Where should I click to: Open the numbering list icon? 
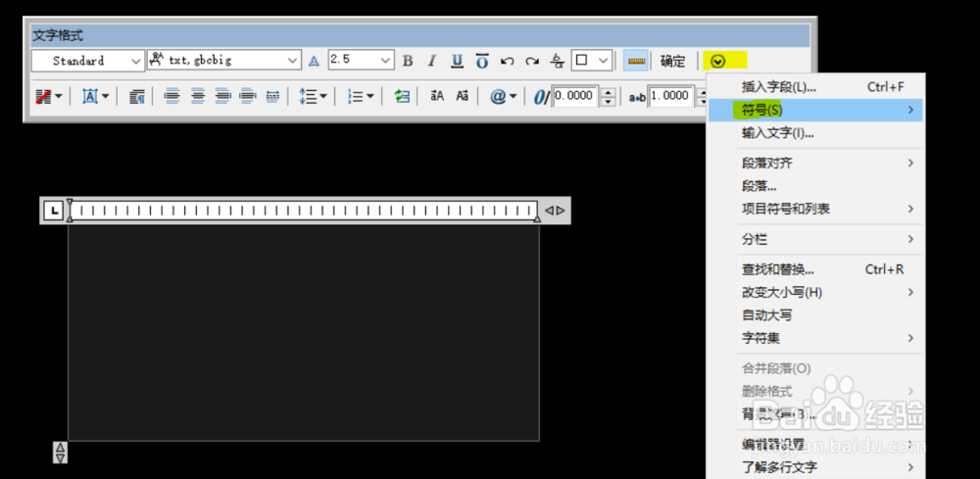point(356,96)
